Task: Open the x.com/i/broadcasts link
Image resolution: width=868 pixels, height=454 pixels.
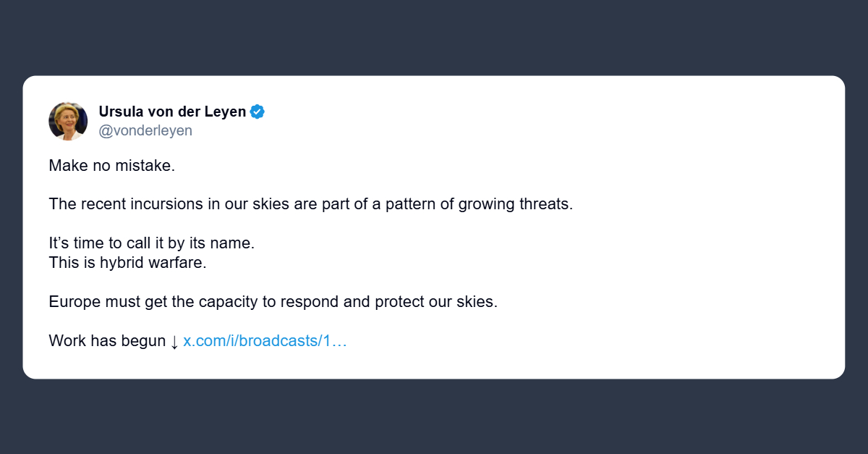Action: 265,341
